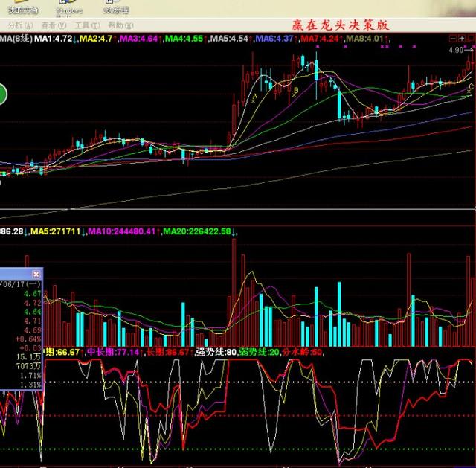Click the minus zoom-out icon above chart
Image resolution: width=476 pixels, height=468 pixels.
pyautogui.click(x=453, y=39)
